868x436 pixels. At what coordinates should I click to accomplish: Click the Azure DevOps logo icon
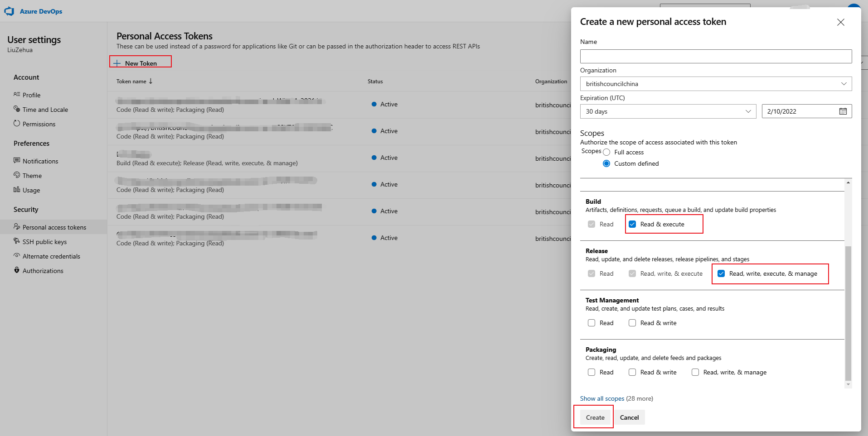coord(9,11)
